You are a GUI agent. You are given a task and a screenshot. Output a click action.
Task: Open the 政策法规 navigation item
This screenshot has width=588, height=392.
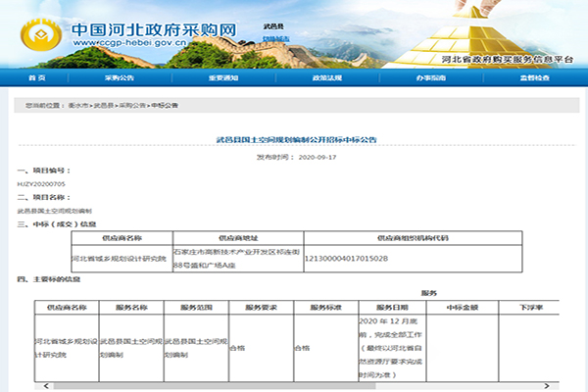(x=327, y=78)
